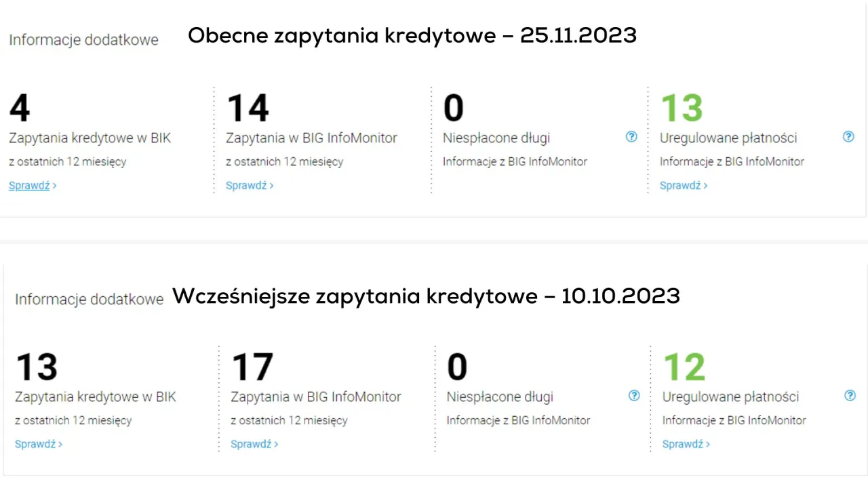Select the 17 count for Zapytania w BIG InfoMonitor
The width and height of the screenshot is (868, 488).
252,366
